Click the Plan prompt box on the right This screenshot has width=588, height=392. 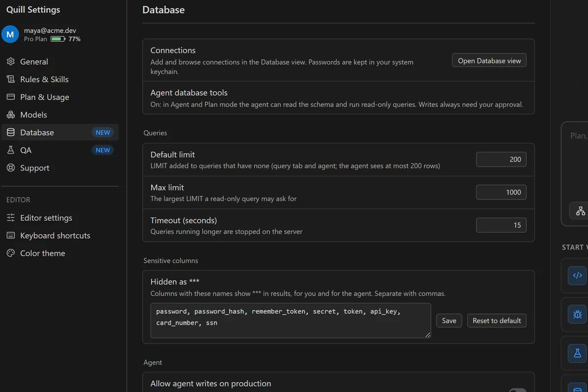coord(574,174)
